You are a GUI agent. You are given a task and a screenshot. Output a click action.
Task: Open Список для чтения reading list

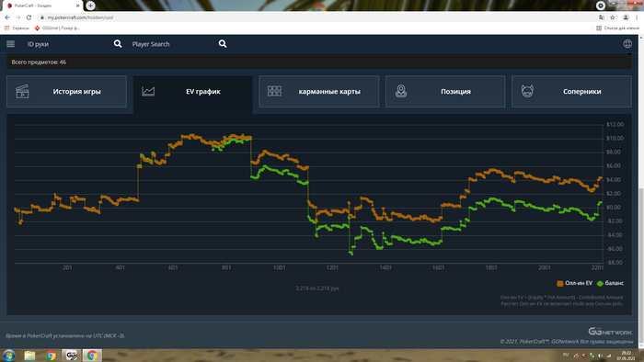[x=617, y=28]
